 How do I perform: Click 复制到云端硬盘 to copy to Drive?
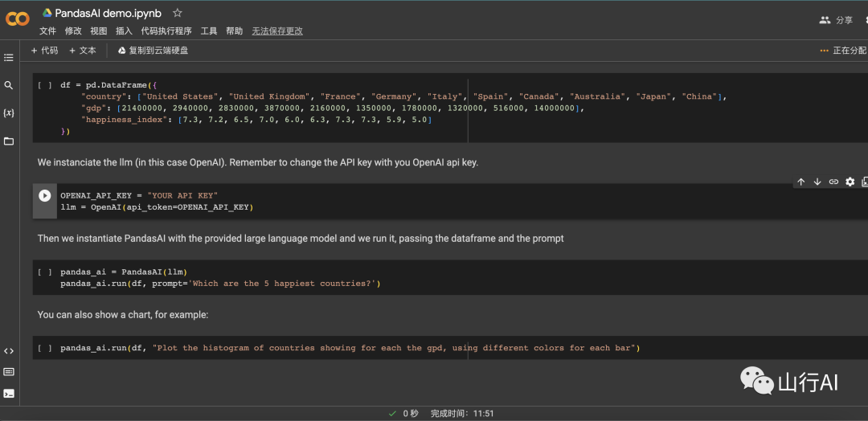pos(153,51)
